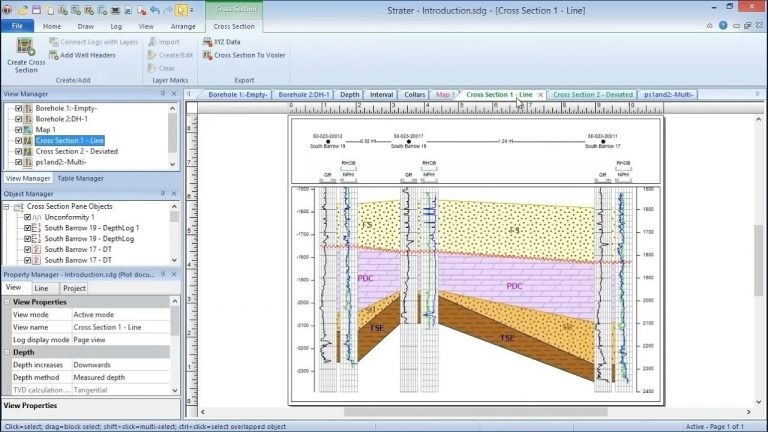Uncheck the Map 1 view checkbox
Image resolution: width=768 pixels, height=432 pixels.
click(x=19, y=130)
